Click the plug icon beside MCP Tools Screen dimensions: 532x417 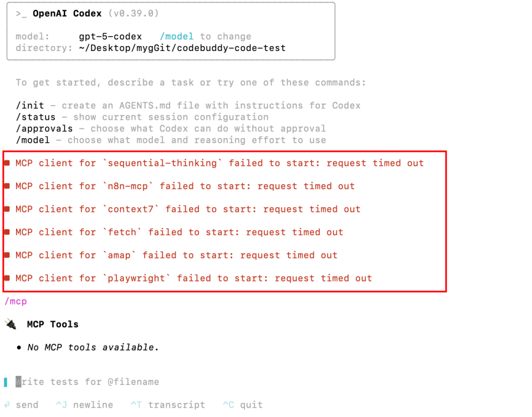pos(11,324)
